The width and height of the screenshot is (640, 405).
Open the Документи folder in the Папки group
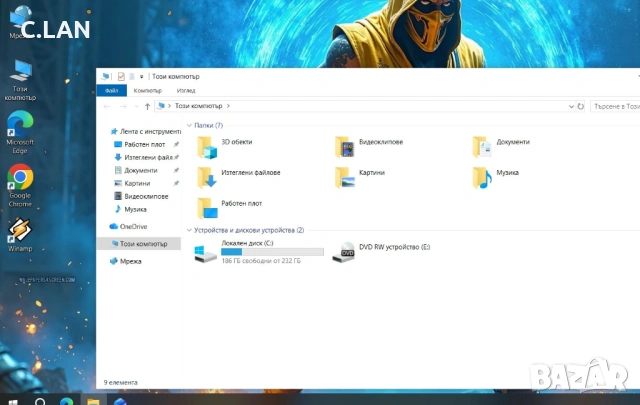501,147
